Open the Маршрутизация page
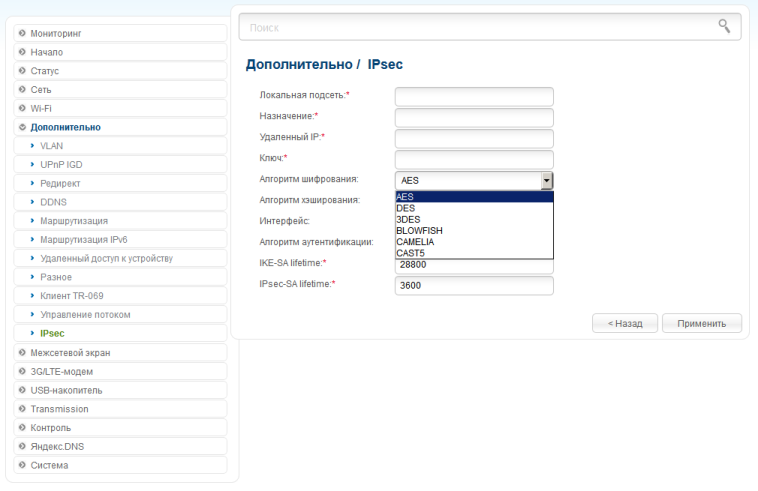Screen dimensions: 758x491 tap(120, 221)
